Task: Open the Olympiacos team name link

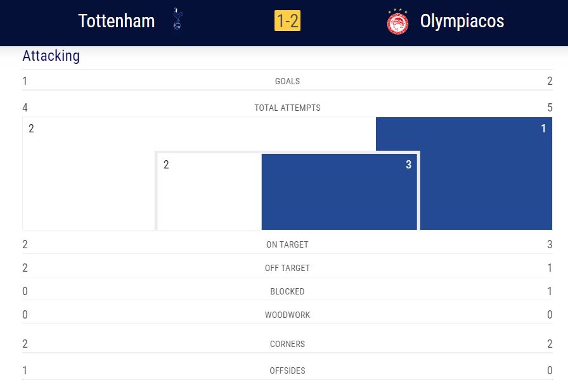Action: pos(462,21)
